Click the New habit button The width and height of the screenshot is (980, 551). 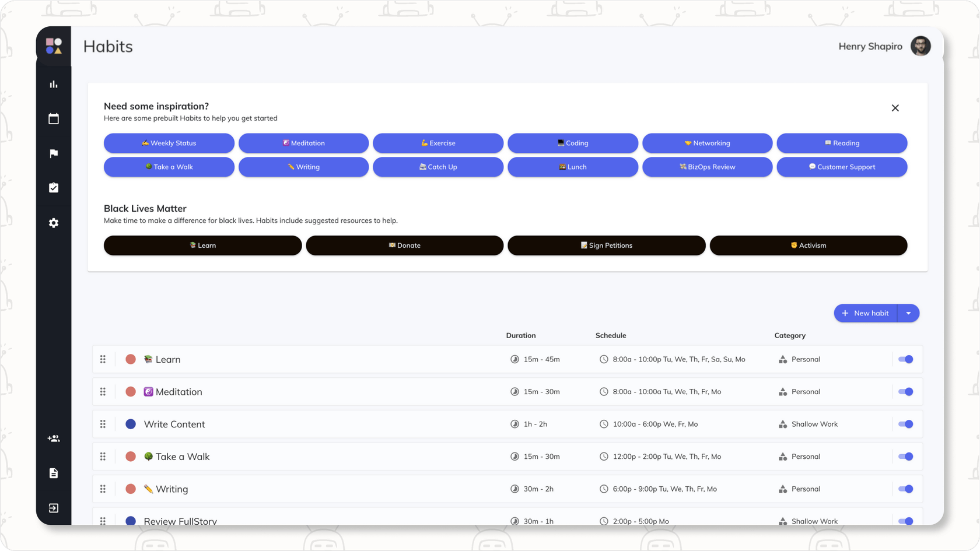click(x=866, y=313)
